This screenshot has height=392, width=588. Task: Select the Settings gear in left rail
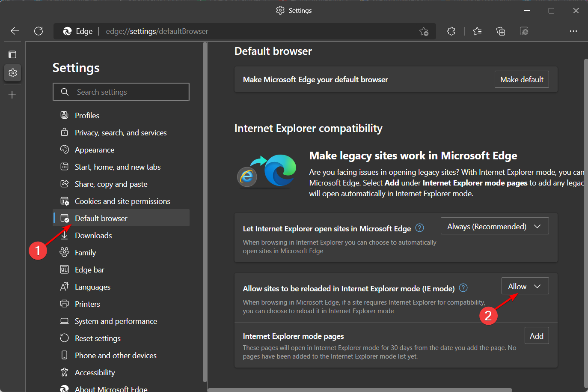pos(12,73)
